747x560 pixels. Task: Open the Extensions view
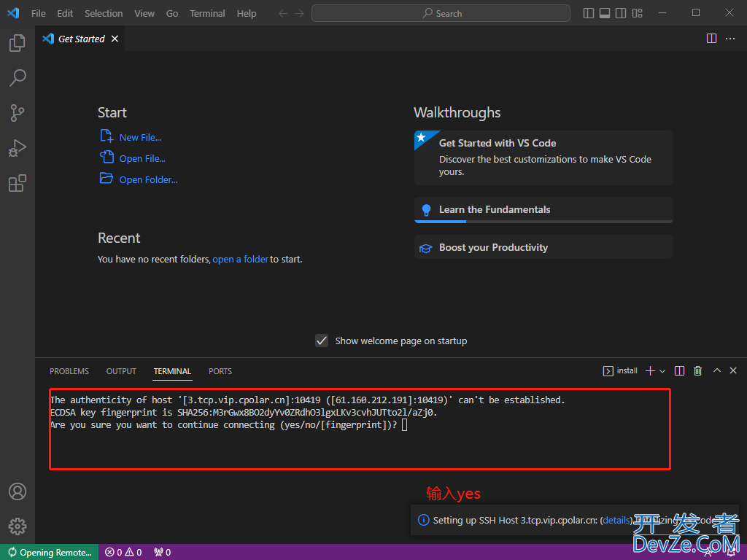point(18,183)
